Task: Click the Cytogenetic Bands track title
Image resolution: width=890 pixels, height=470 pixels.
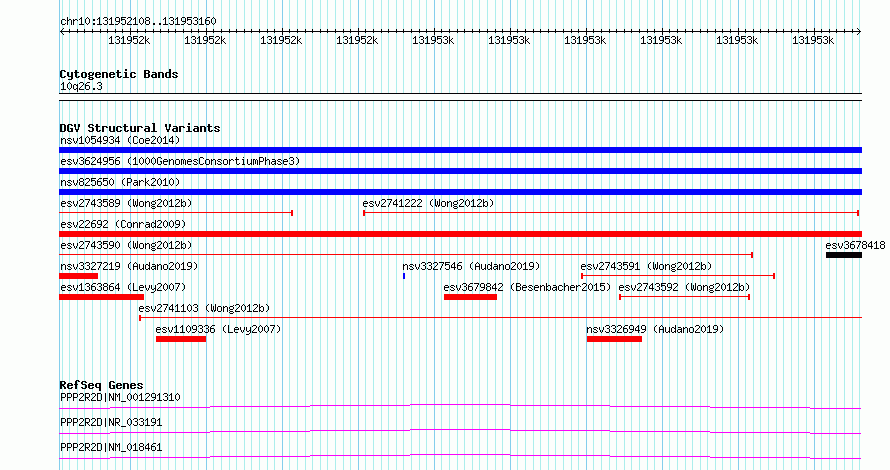Action: (x=119, y=74)
